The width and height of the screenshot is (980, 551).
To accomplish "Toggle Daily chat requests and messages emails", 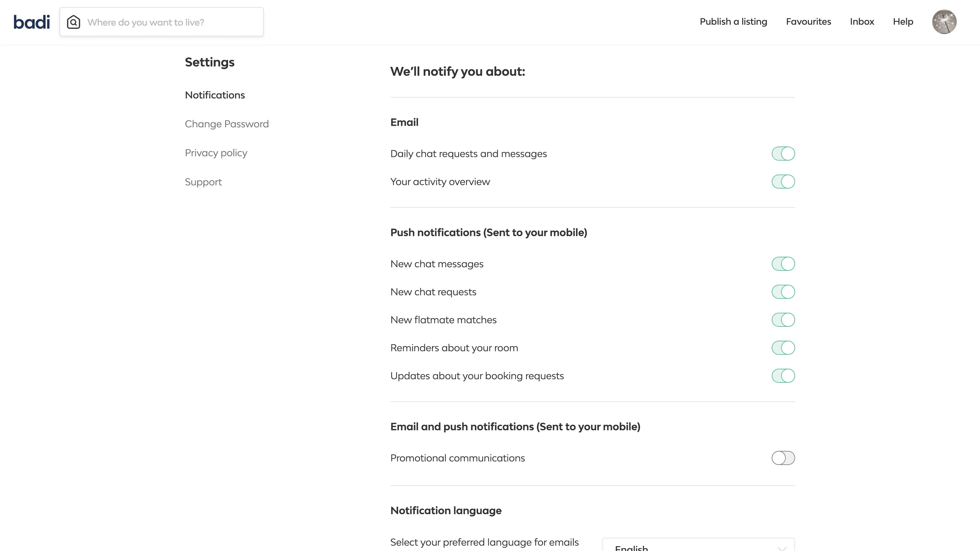I will point(783,154).
